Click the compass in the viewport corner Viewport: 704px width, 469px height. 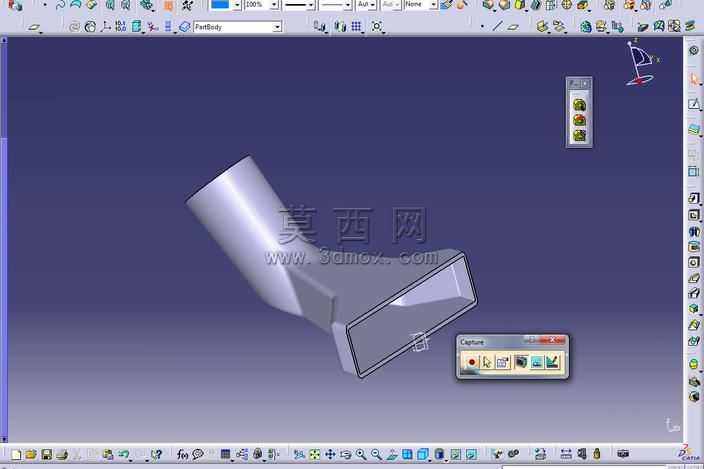click(x=641, y=63)
